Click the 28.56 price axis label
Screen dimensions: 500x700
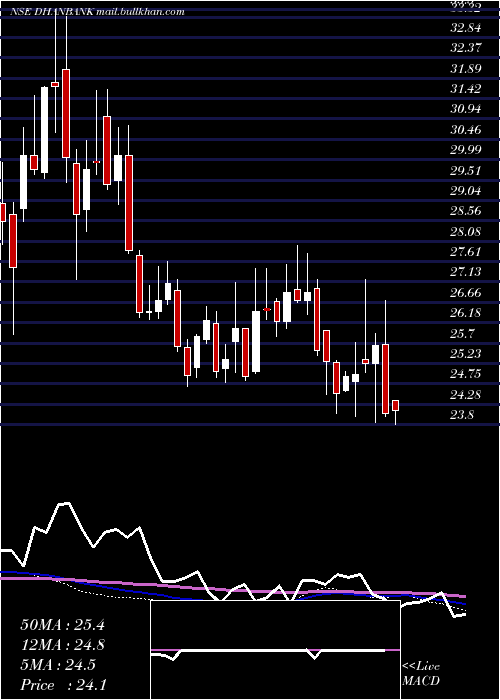(466, 211)
